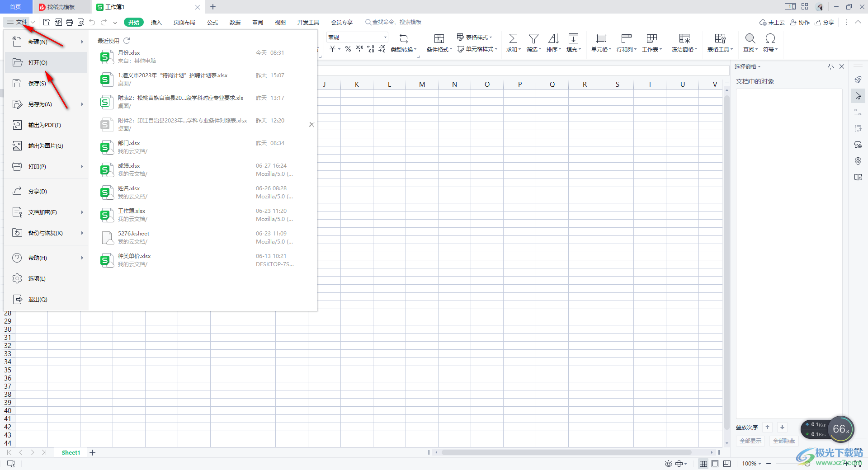Open the 常规 number format dropdown
Screen dimensions: 868x470
point(357,37)
